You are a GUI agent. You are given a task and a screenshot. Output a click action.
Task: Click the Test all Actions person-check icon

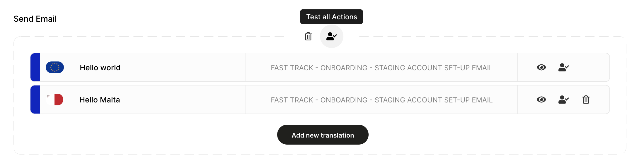[331, 36]
